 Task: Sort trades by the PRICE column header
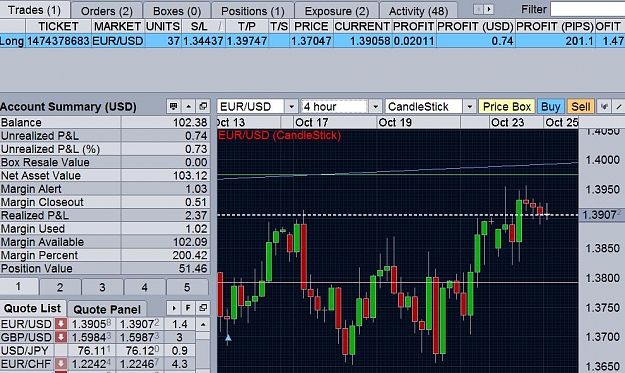click(x=311, y=26)
